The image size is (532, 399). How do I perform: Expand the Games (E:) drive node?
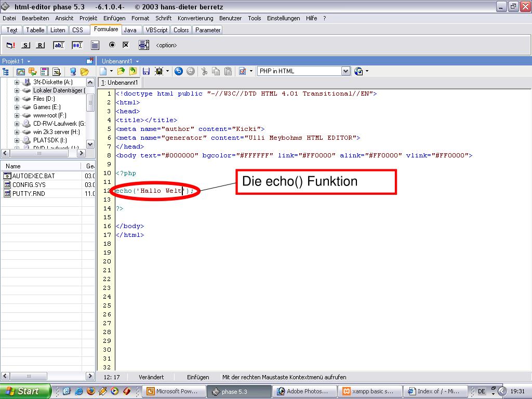(17, 107)
